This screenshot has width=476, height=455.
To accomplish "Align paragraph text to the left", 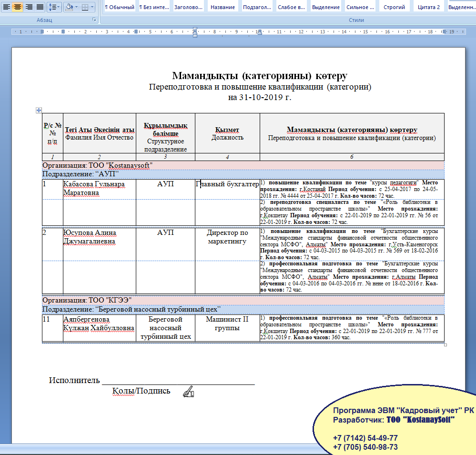I will [6, 7].
